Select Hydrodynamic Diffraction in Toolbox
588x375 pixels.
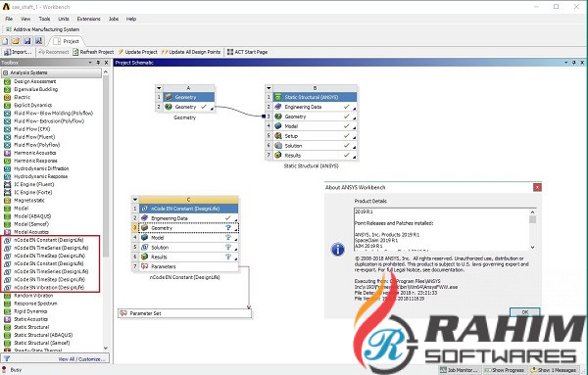41,168
